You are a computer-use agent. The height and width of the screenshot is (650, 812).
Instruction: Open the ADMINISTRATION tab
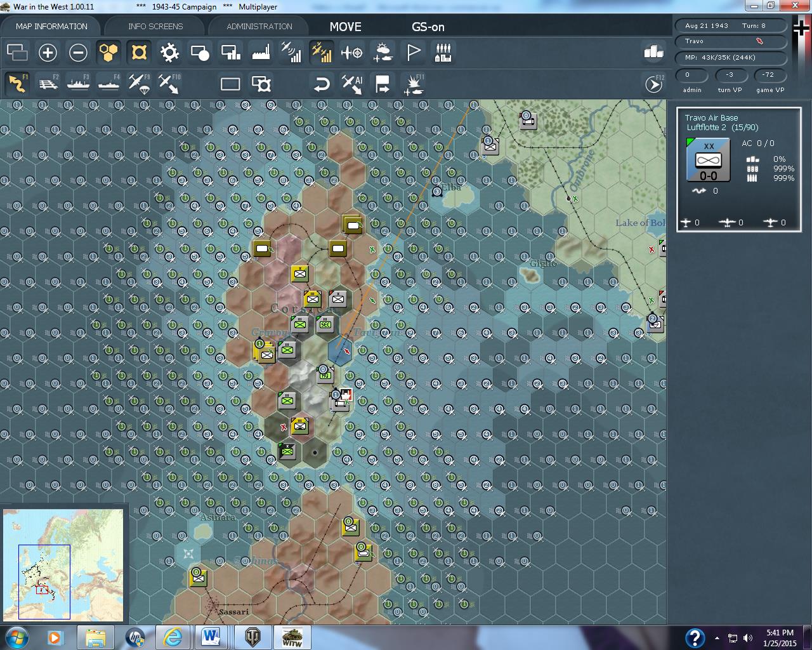point(259,27)
